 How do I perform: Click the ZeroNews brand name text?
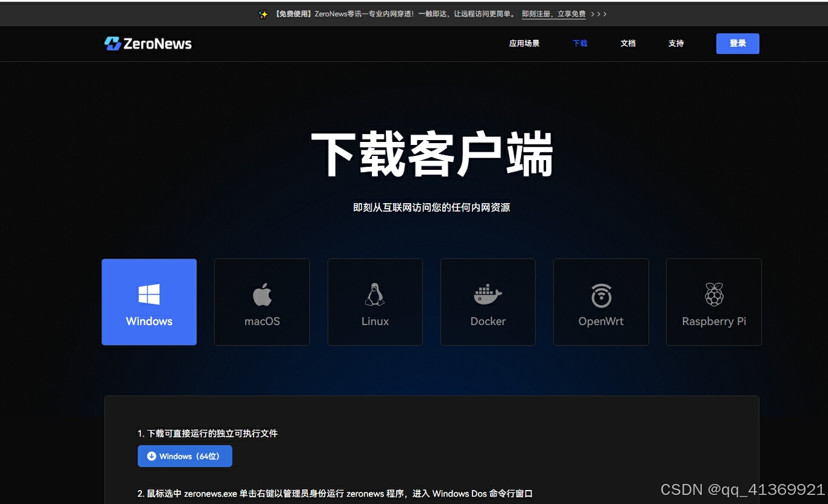pyautogui.click(x=158, y=44)
